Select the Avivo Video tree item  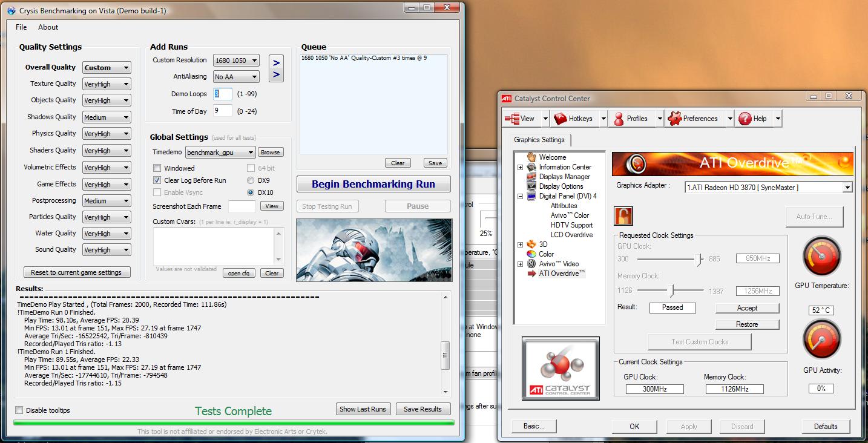559,264
